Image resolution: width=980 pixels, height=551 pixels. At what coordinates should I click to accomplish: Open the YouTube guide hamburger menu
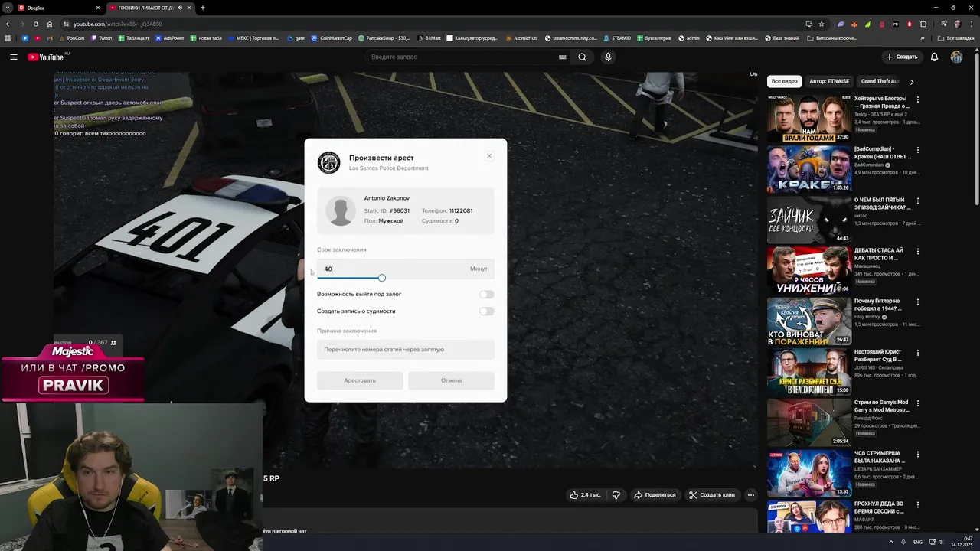(x=13, y=57)
